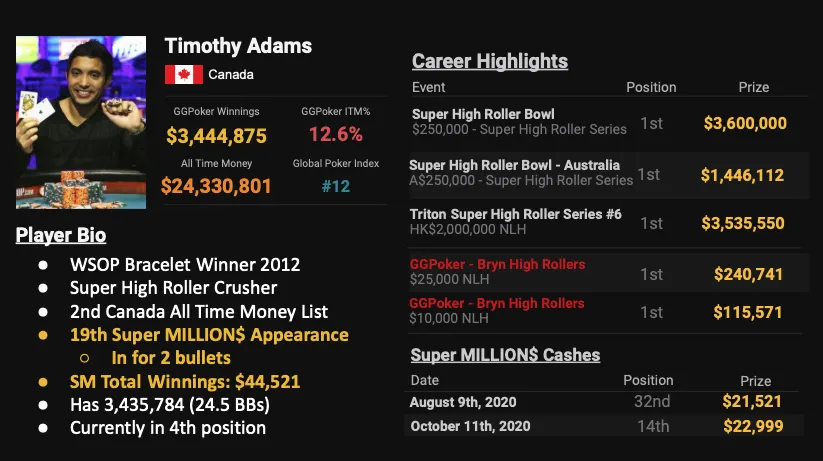This screenshot has height=461, width=823.
Task: Click Super High Roller Bowl - Australia event
Action: [x=521, y=172]
